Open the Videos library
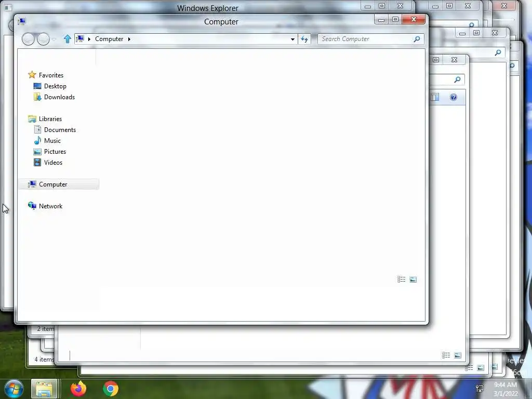The width and height of the screenshot is (532, 399). (53, 163)
